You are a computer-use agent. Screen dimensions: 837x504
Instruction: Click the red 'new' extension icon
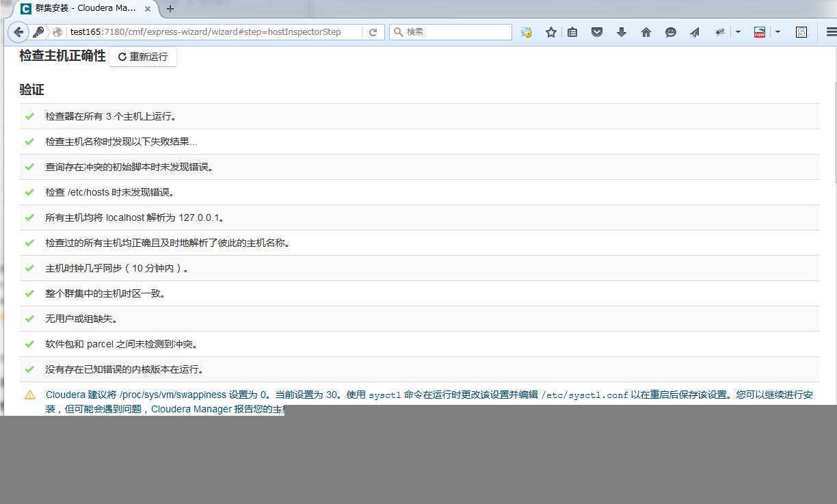click(x=760, y=32)
